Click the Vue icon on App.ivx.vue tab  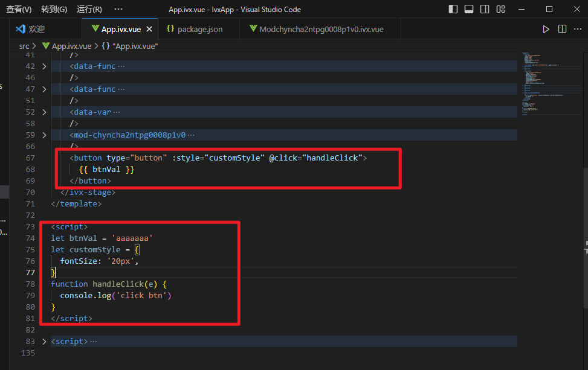pos(95,28)
